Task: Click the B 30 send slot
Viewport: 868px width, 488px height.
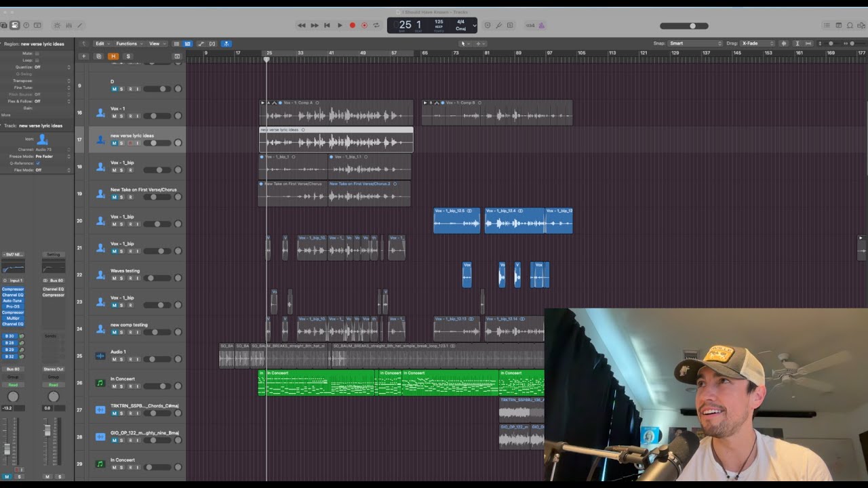Action: [x=10, y=336]
